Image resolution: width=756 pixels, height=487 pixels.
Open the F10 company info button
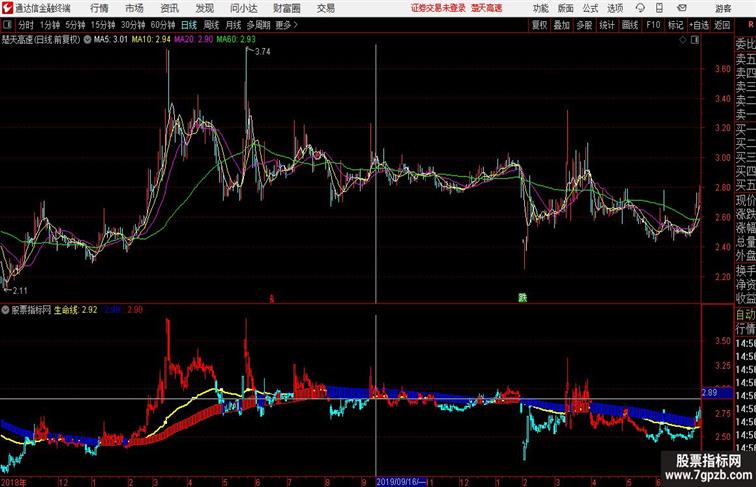653,25
